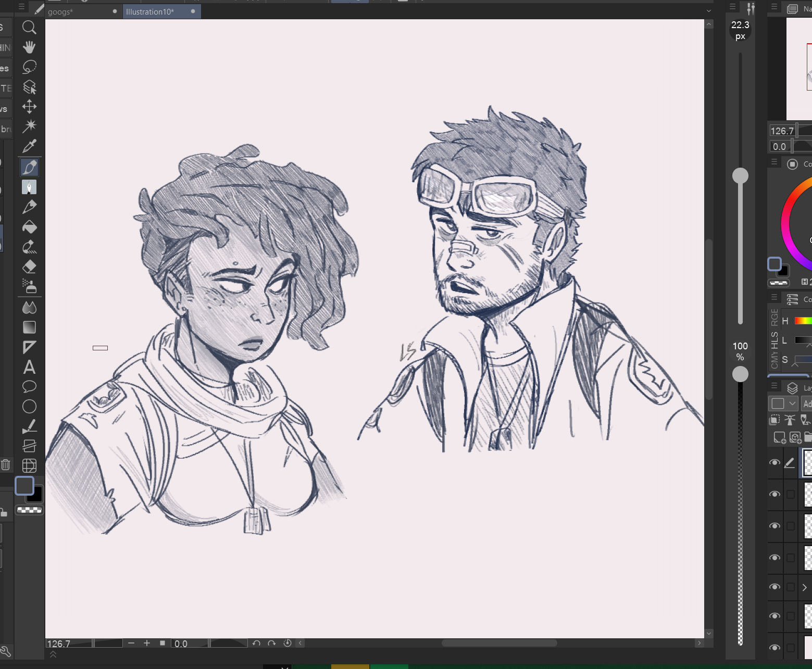Screen dimensions: 812x669
Task: Open the layer color dropdown in Layer panel
Action: coord(792,403)
